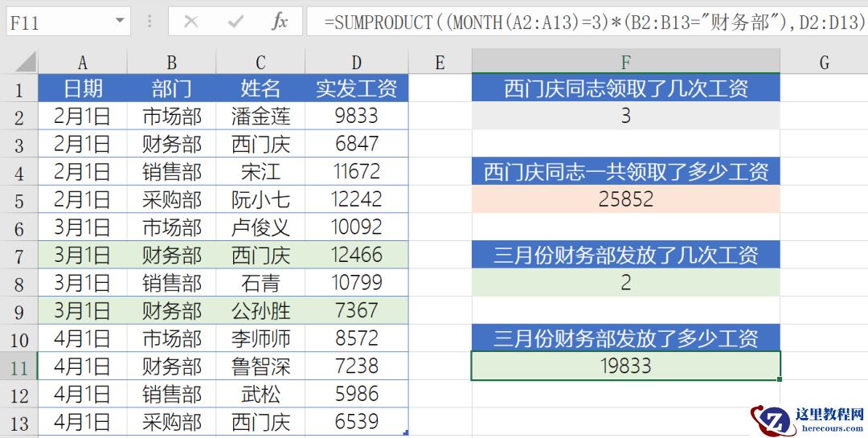Select cell with name 公孙胜

tap(260, 311)
